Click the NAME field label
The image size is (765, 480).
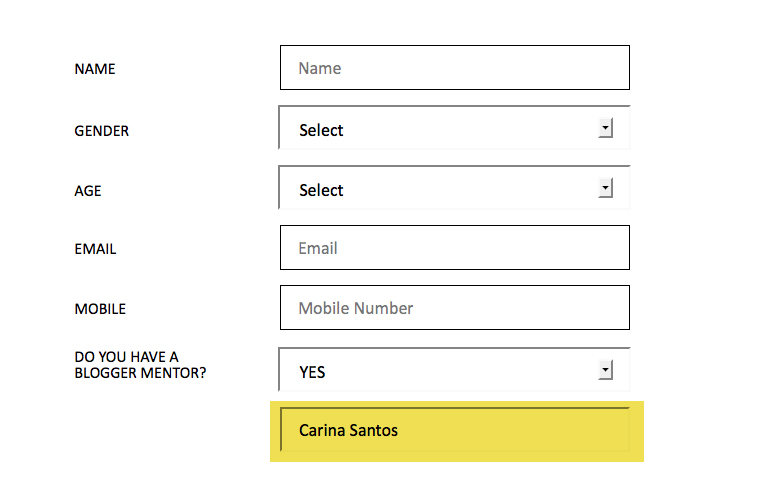pyautogui.click(x=95, y=69)
